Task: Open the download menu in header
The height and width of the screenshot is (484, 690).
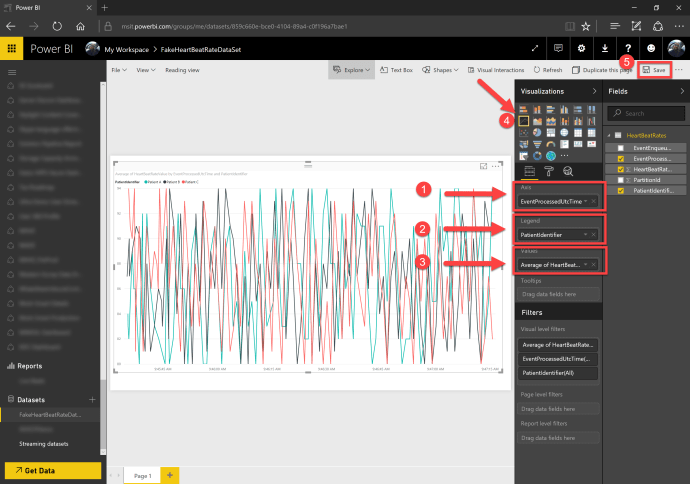Action: tap(605, 48)
